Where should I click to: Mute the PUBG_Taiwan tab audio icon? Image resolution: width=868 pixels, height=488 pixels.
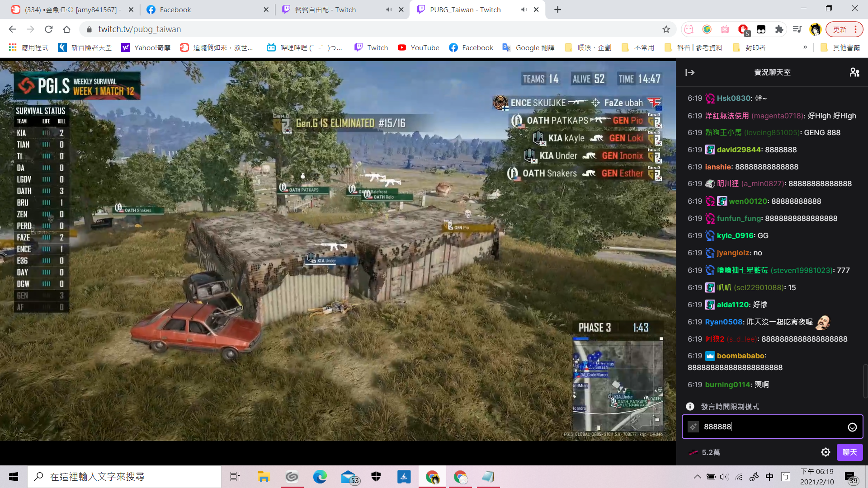524,9
